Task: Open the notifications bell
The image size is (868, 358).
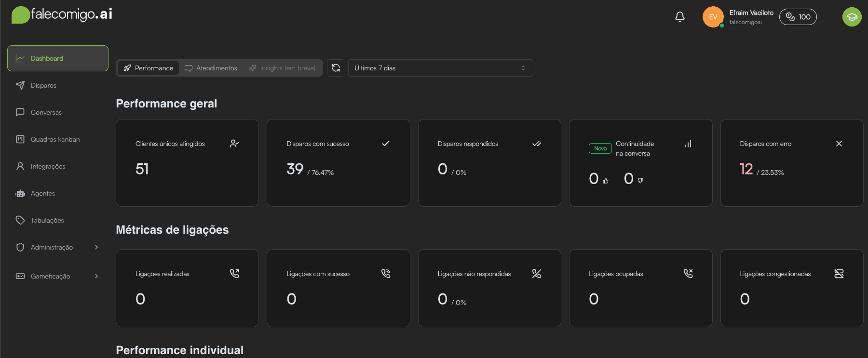Action: [x=680, y=17]
